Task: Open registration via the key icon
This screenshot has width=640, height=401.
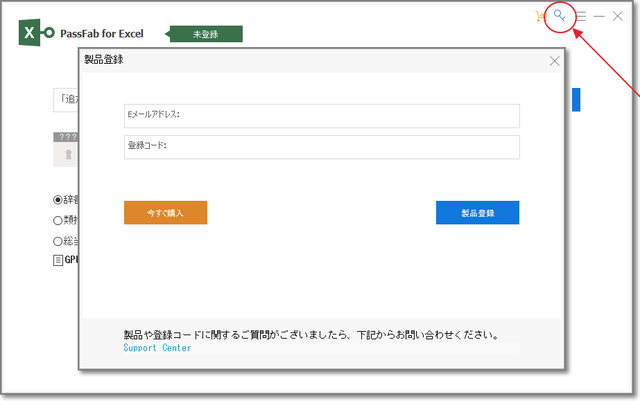Action: tap(560, 17)
